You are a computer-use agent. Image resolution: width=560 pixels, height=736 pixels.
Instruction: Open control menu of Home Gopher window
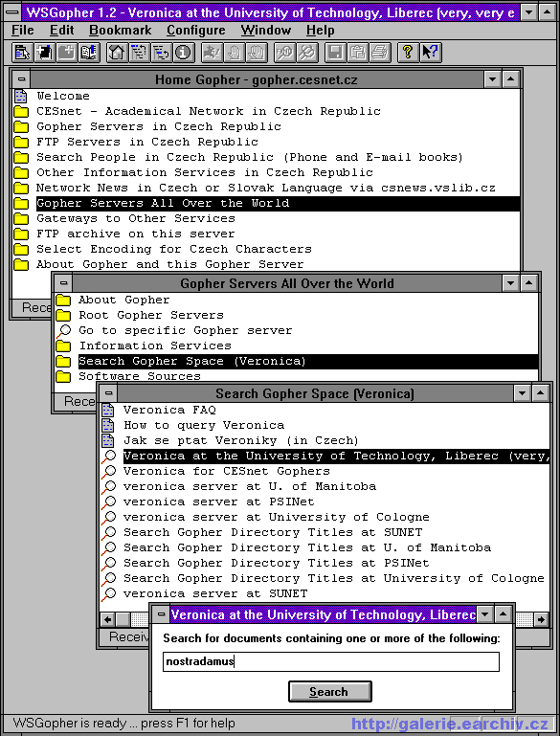click(x=21, y=79)
